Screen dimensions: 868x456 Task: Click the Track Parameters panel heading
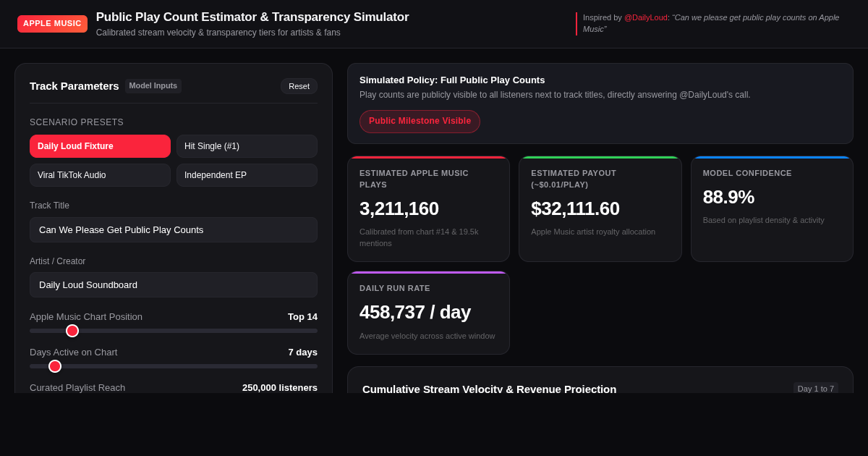75,86
